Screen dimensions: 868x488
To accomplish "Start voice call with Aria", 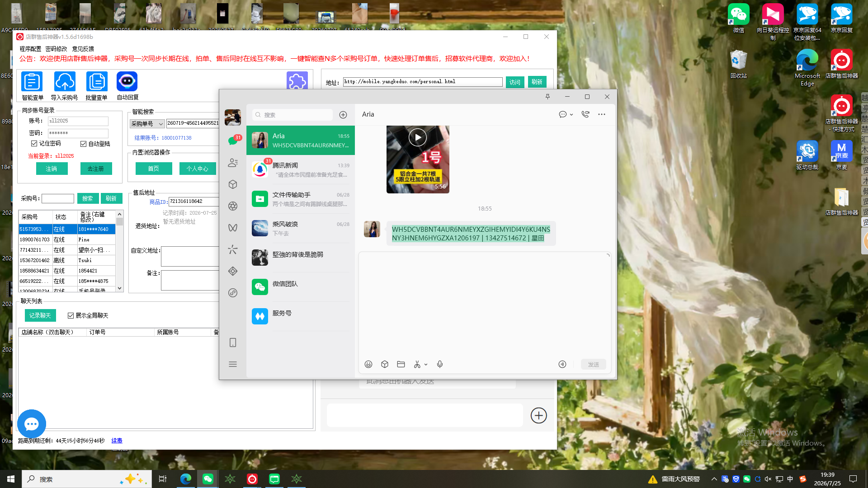I will coord(585,114).
